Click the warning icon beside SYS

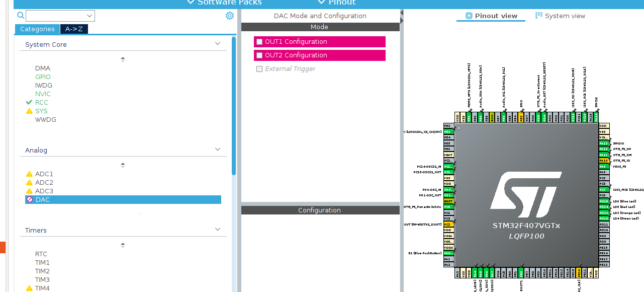pyautogui.click(x=30, y=111)
